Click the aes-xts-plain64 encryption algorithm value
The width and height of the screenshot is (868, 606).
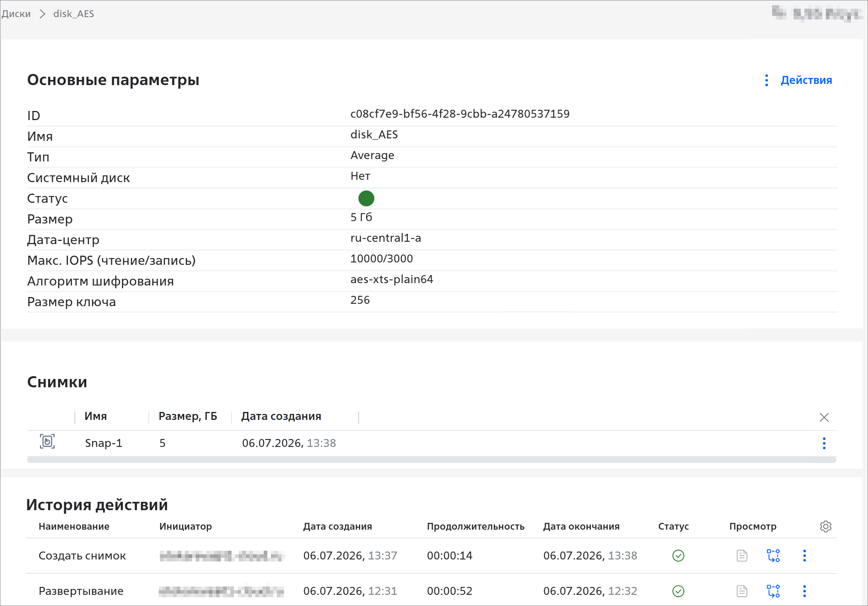pos(392,280)
